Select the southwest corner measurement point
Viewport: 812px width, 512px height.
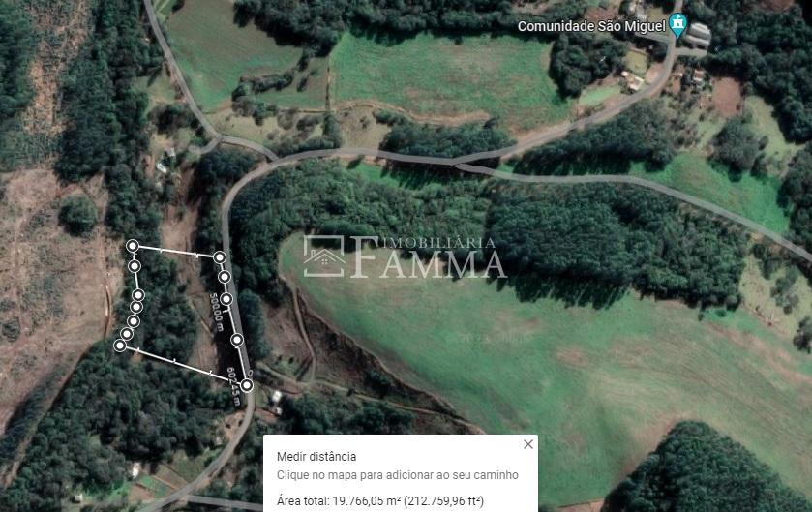[120, 345]
